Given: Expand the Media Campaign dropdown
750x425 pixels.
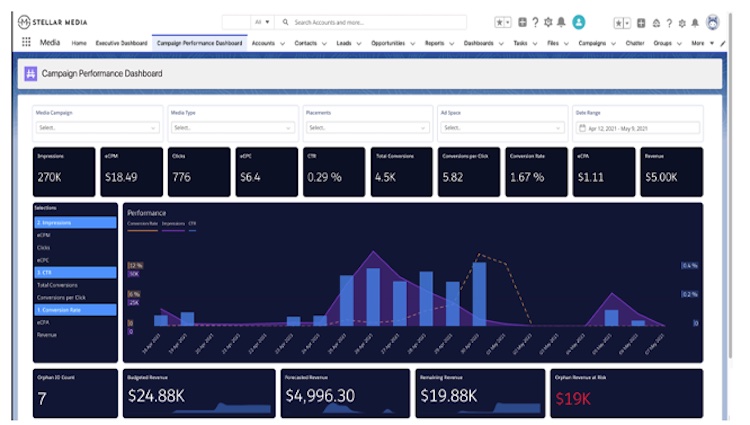Looking at the screenshot, I should click(96, 128).
